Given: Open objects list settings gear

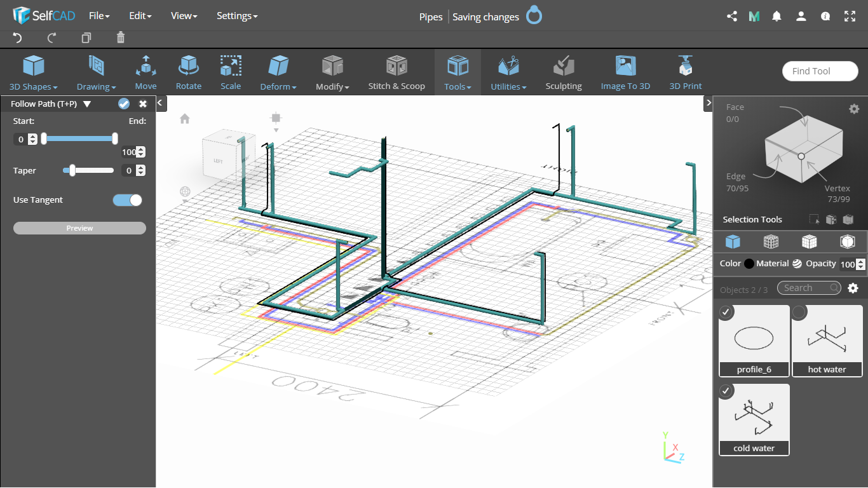Looking at the screenshot, I should coord(853,288).
